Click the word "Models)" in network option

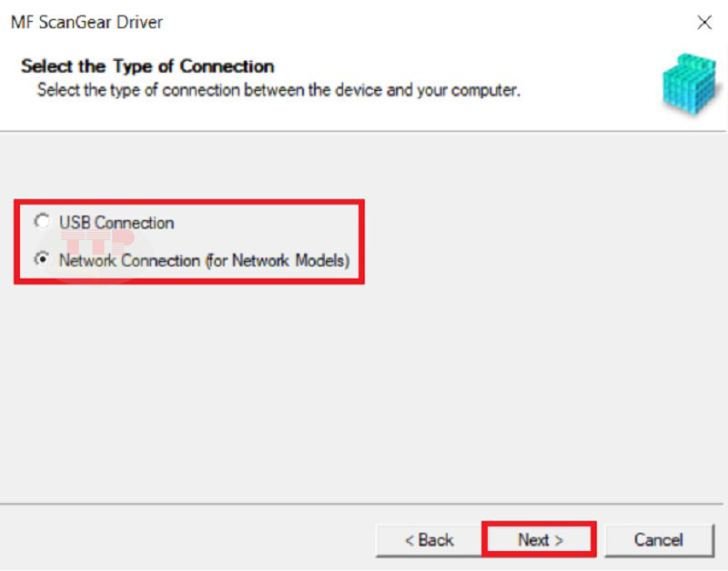pos(323,261)
